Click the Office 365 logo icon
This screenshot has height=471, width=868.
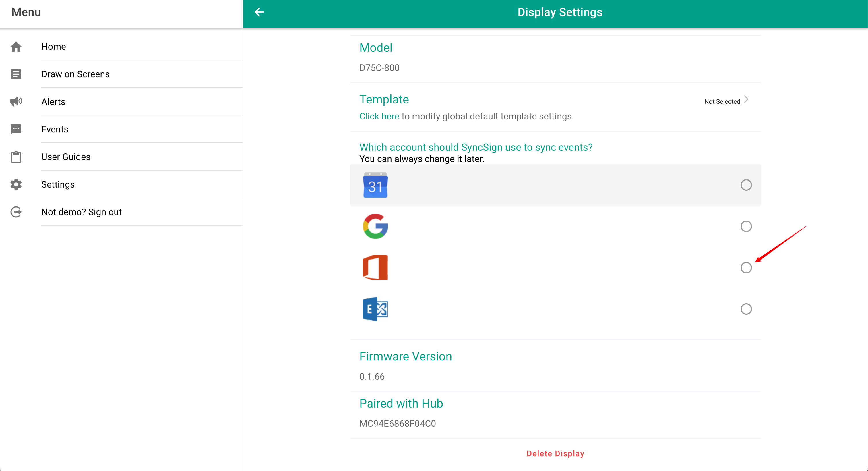(375, 268)
